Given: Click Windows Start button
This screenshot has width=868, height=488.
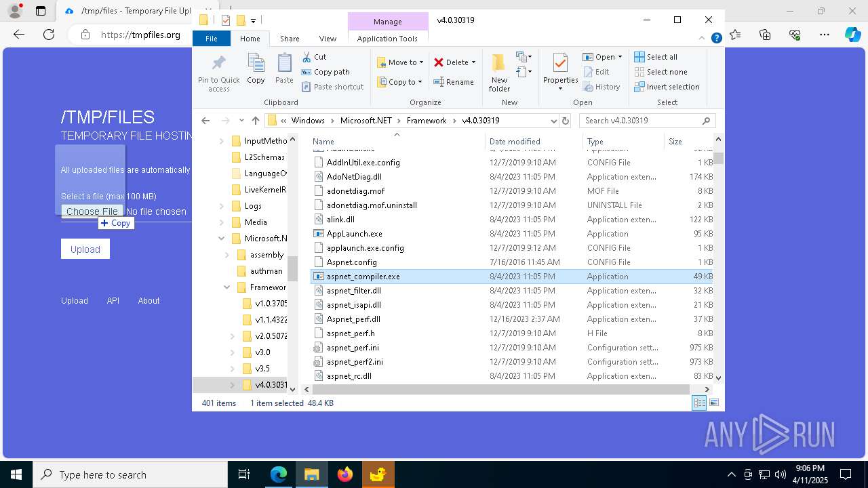Looking at the screenshot, I should pyautogui.click(x=16, y=474).
